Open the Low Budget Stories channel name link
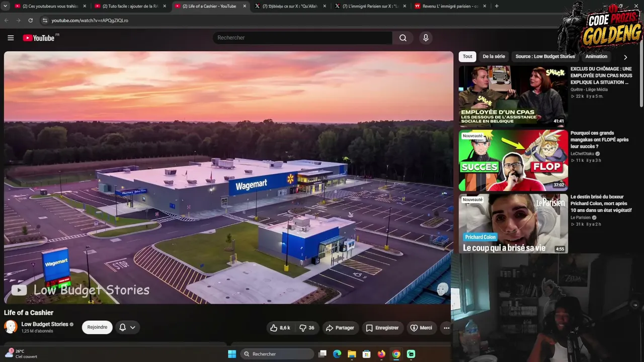644x362 pixels. coord(45,324)
